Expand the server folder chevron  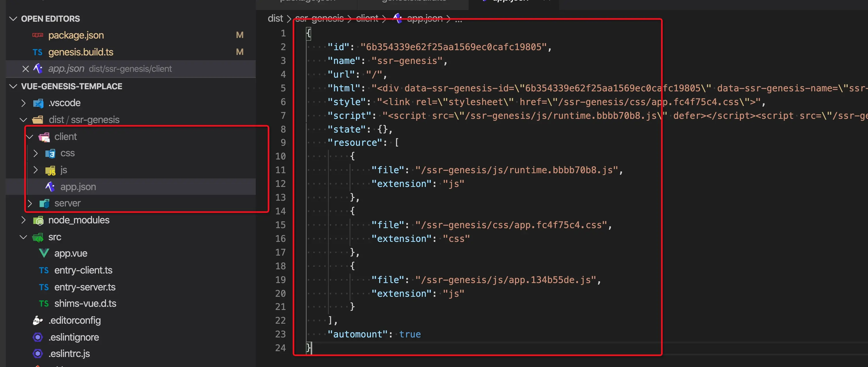[30, 203]
